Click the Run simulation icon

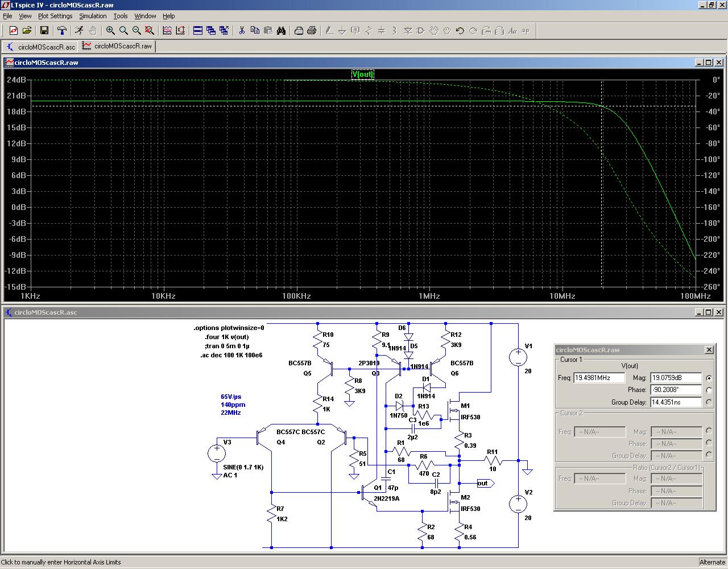(x=79, y=31)
